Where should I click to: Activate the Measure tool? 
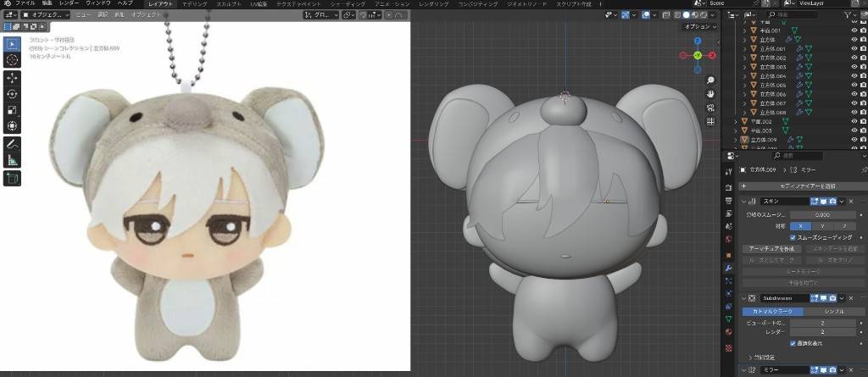(13, 159)
